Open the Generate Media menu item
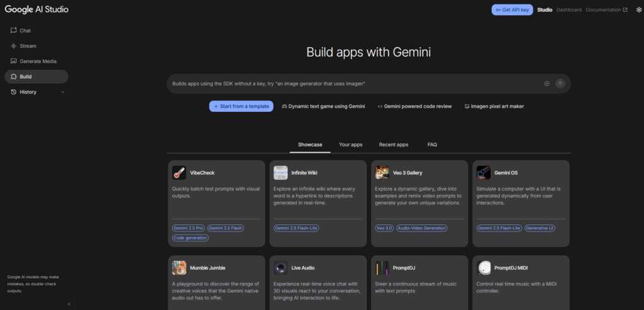Image resolution: width=644 pixels, height=310 pixels. coord(36,61)
